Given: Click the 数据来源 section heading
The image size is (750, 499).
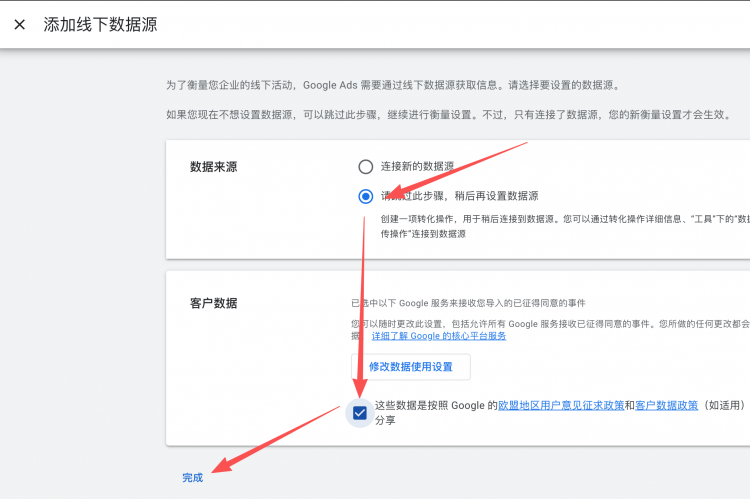Looking at the screenshot, I should tap(213, 167).
